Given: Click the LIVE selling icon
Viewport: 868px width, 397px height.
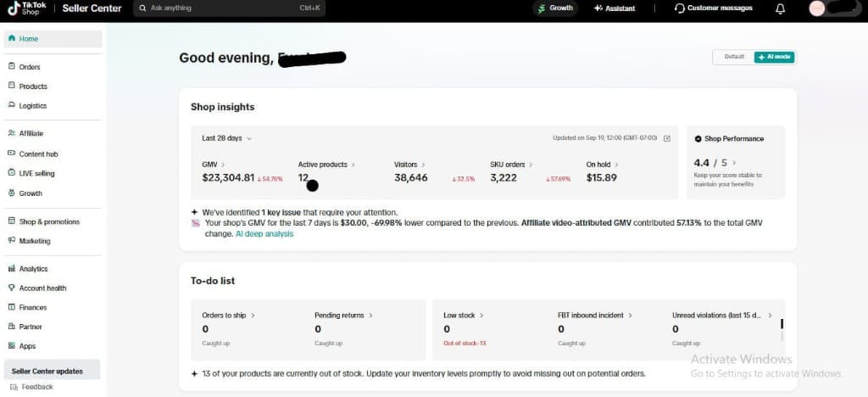Looking at the screenshot, I should (x=12, y=173).
